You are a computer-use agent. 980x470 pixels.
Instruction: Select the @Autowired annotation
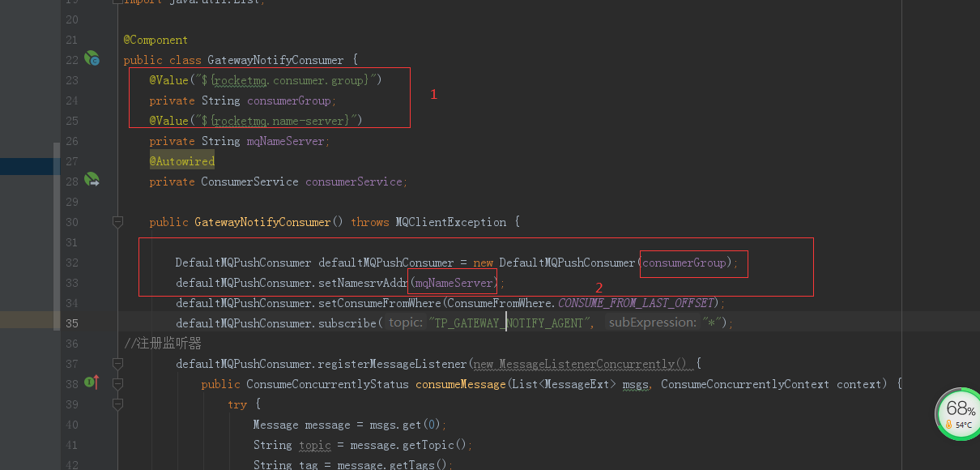181,160
